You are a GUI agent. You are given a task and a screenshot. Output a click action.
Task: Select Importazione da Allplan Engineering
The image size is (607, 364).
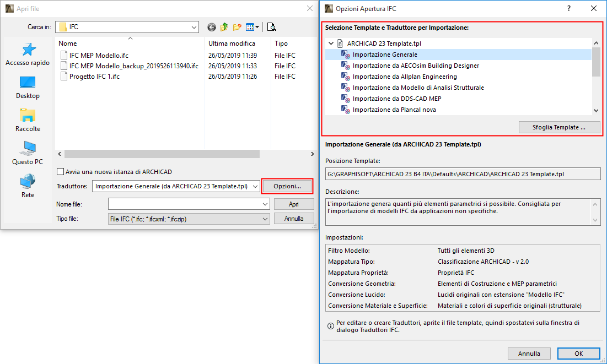(x=405, y=77)
